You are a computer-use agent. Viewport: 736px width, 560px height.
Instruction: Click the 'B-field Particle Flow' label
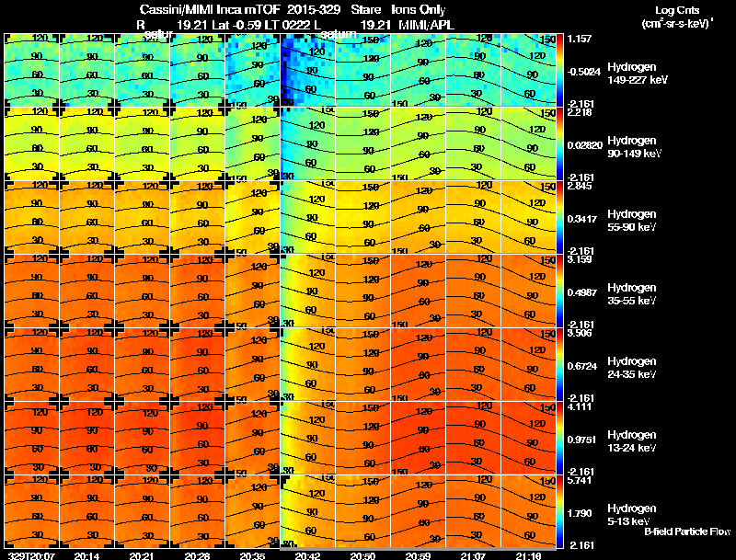coord(687,531)
